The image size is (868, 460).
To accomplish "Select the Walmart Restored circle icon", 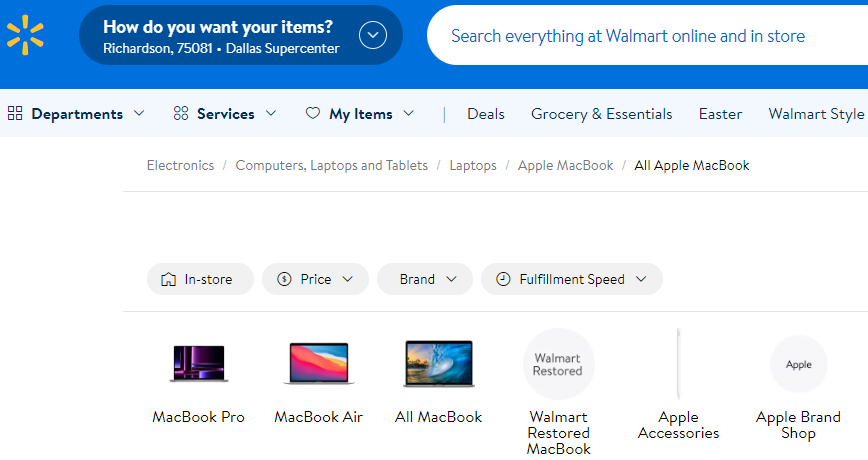I will coord(558,364).
